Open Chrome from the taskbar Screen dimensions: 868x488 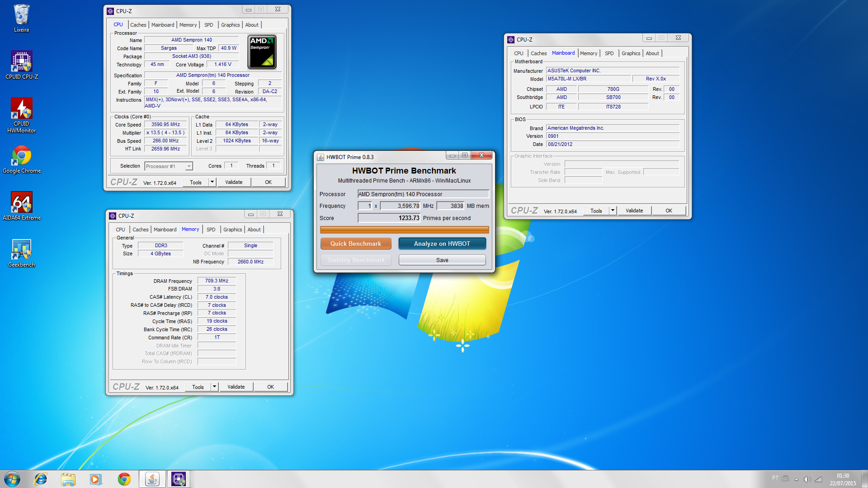[124, 479]
